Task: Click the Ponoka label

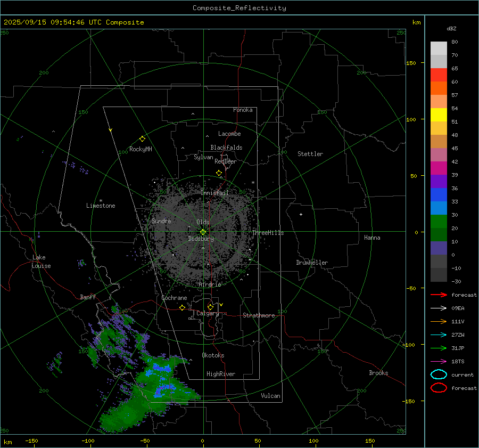Action: point(243,110)
